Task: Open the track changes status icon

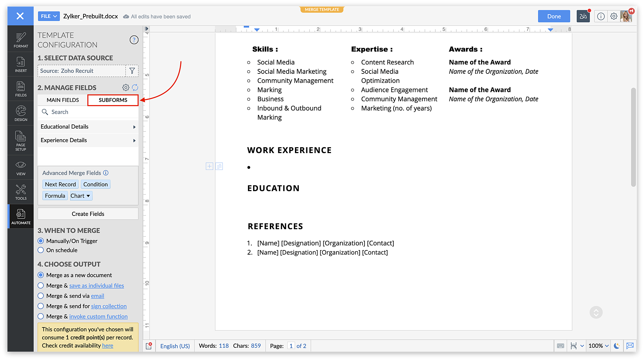Action: 149,346
